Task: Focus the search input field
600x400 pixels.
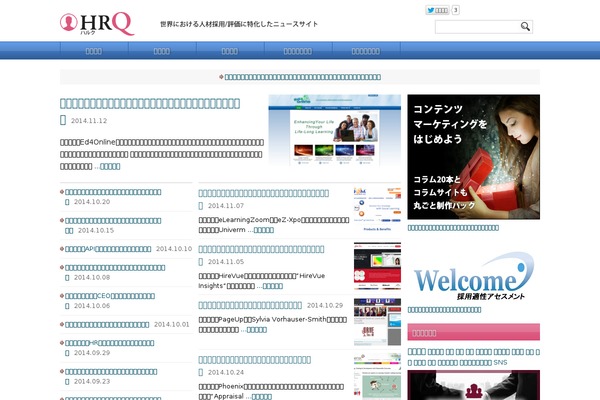Action: point(477,27)
